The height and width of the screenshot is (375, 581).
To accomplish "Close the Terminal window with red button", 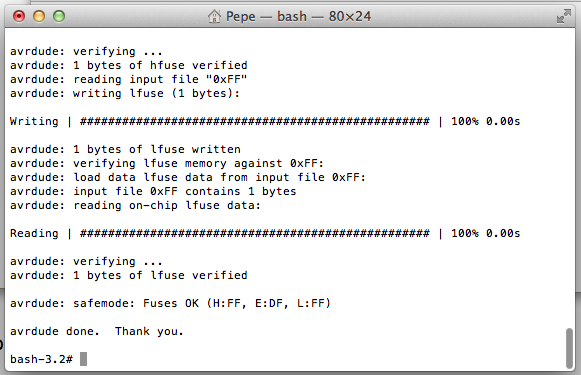I will pos(19,16).
